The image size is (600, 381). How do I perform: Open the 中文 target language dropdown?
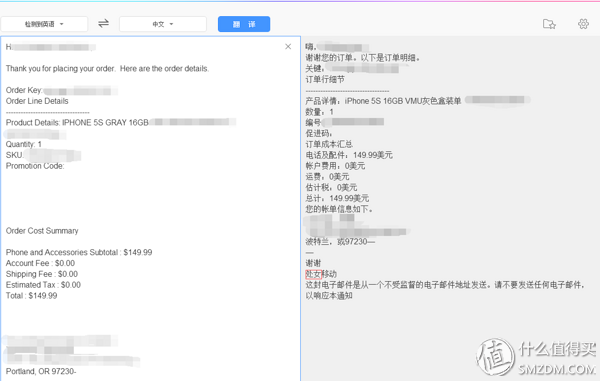point(163,24)
